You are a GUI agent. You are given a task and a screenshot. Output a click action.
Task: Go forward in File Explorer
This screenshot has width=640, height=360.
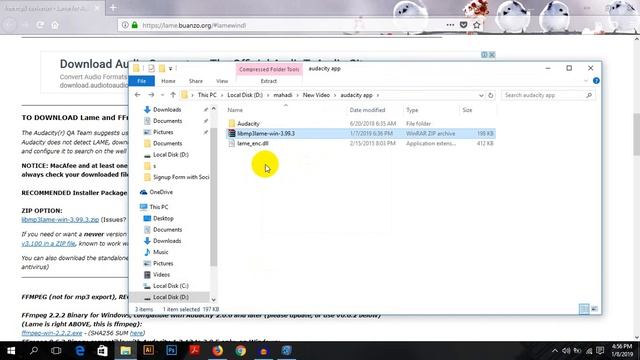point(151,95)
